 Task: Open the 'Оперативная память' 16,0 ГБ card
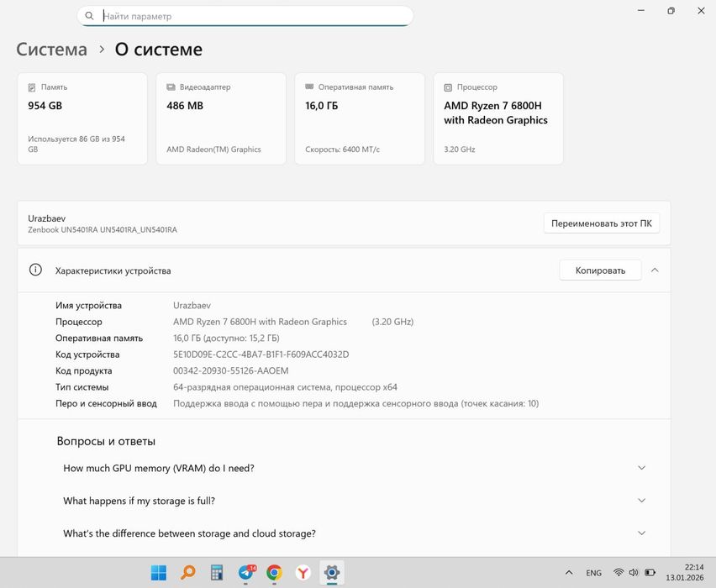coord(360,118)
